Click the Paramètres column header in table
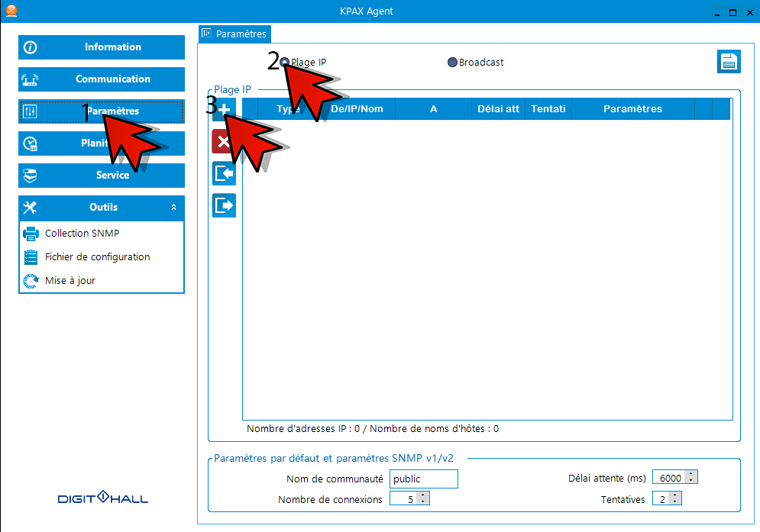 [x=633, y=109]
